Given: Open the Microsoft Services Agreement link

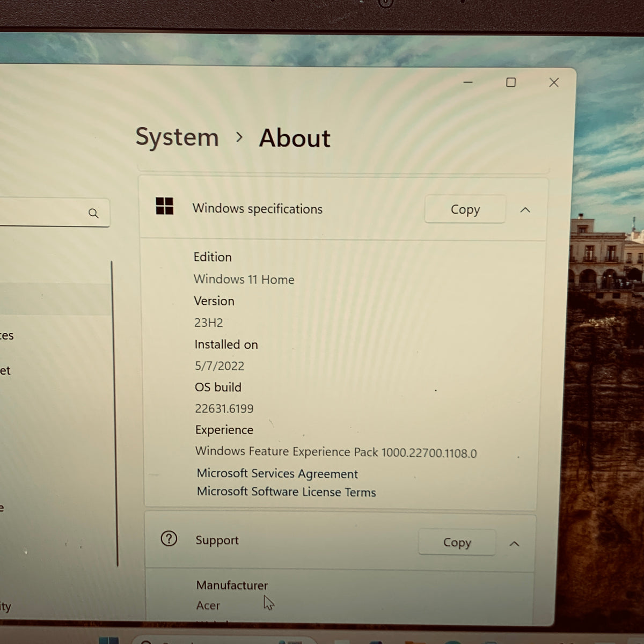Looking at the screenshot, I should 277,473.
